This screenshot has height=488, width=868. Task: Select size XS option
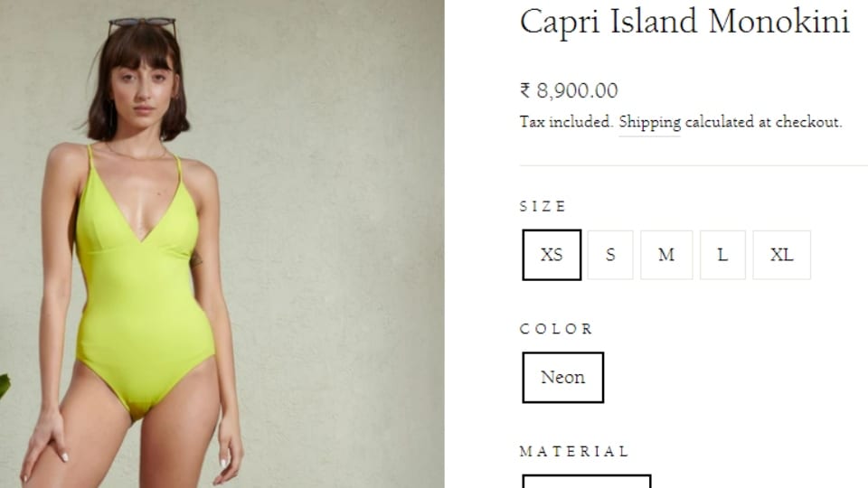552,255
